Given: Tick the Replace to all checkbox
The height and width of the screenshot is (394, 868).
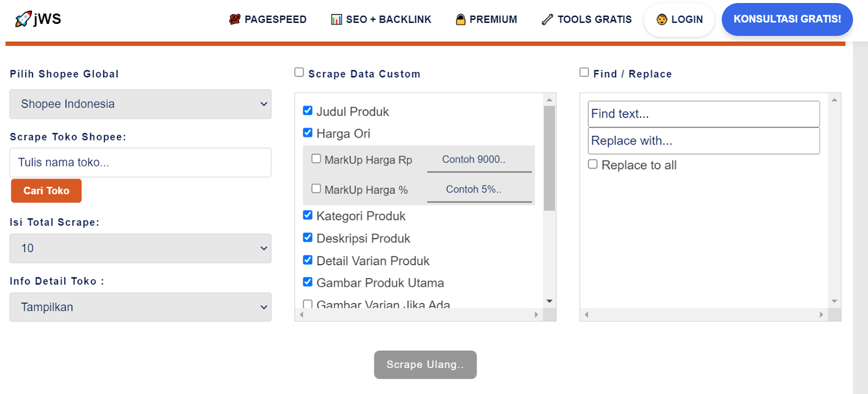Looking at the screenshot, I should (593, 164).
